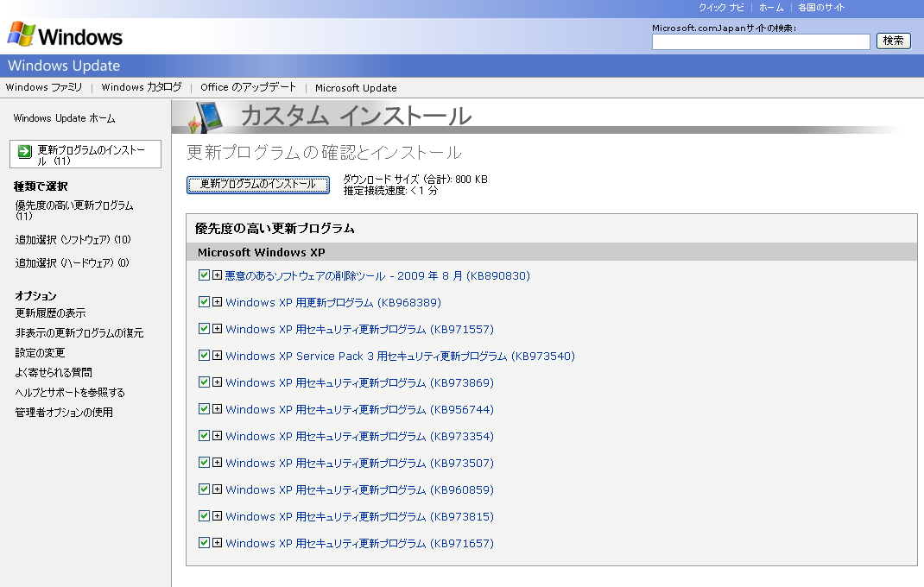The width and height of the screenshot is (924, 587).
Task: Select 追加選択 (ソフトウェア) (10)
Action: pos(73,240)
